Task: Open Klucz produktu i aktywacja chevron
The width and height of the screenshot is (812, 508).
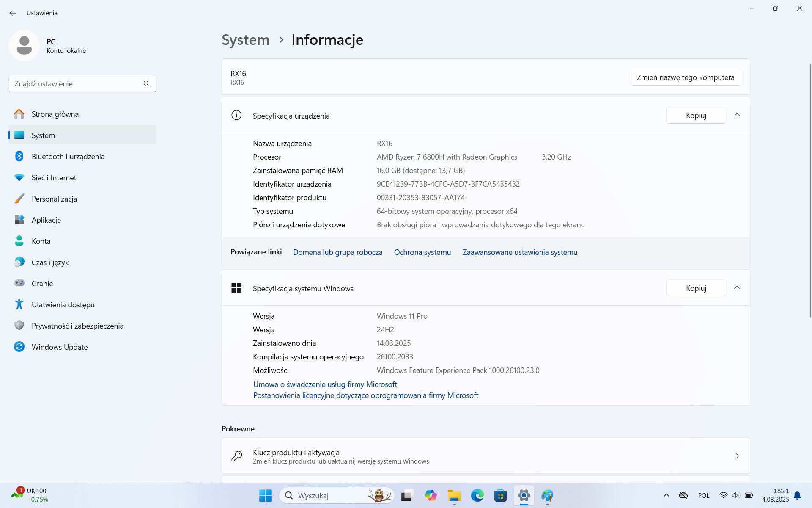Action: [x=737, y=456]
